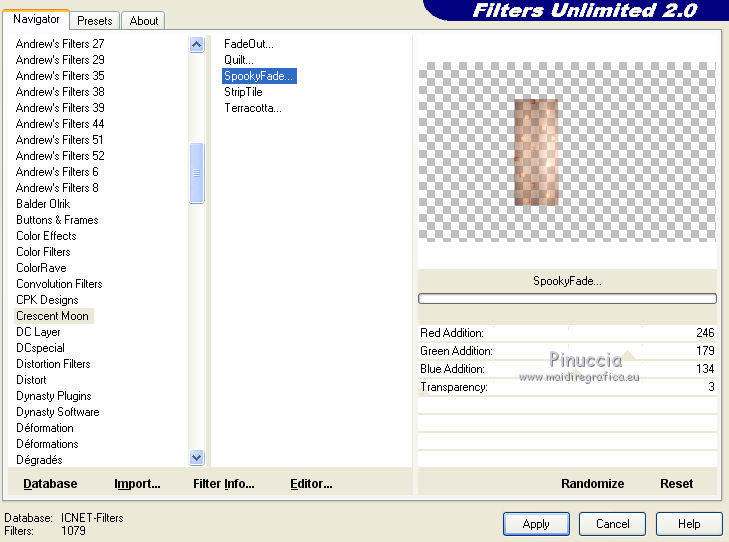Select the SpookyFade... filter
Image resolution: width=729 pixels, height=542 pixels.
click(x=259, y=76)
